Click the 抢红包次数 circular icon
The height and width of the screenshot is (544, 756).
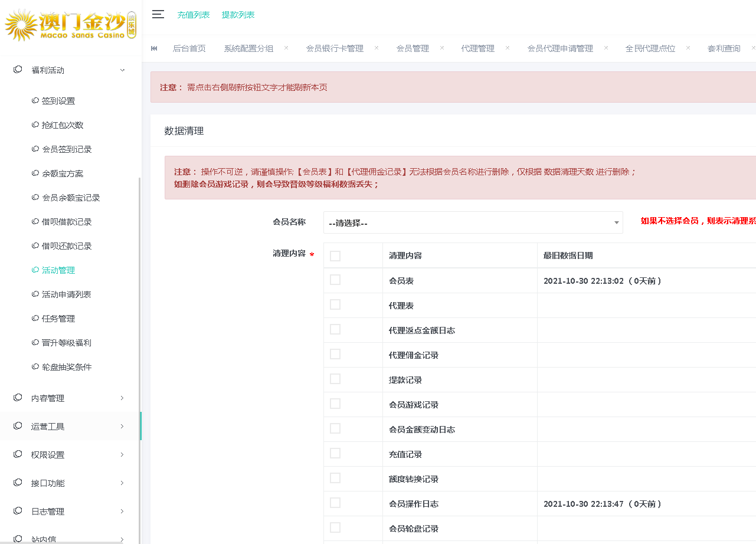[36, 124]
